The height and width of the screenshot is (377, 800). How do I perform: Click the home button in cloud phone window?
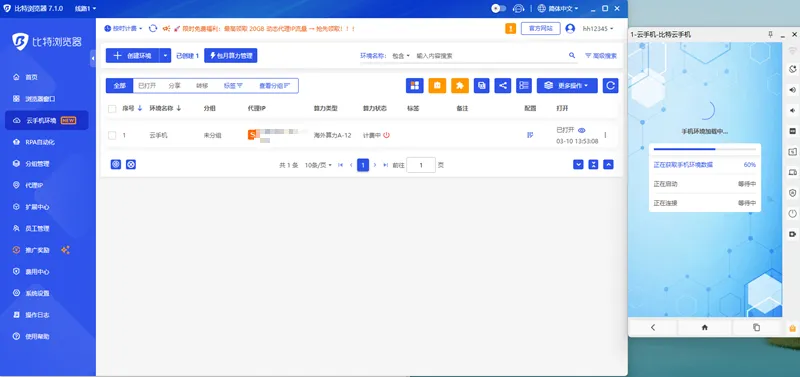pyautogui.click(x=705, y=328)
